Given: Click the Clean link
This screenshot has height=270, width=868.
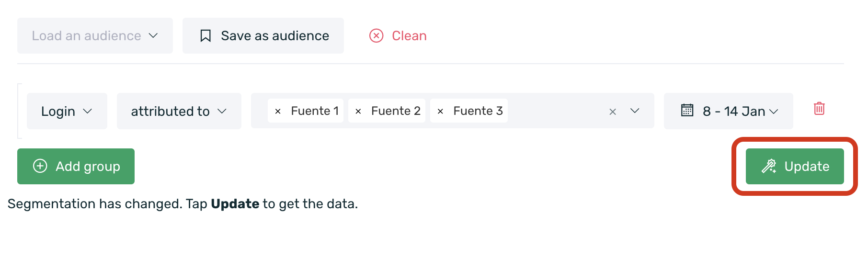Looking at the screenshot, I should tap(398, 36).
